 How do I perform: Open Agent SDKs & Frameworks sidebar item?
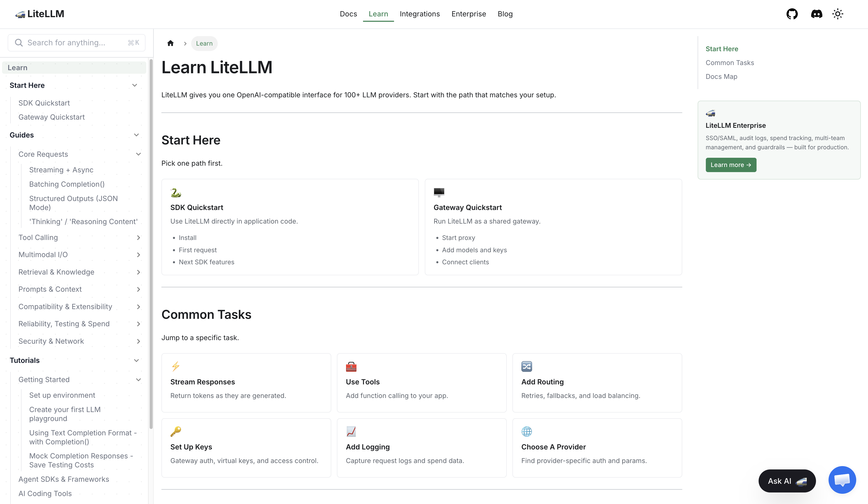[64, 479]
